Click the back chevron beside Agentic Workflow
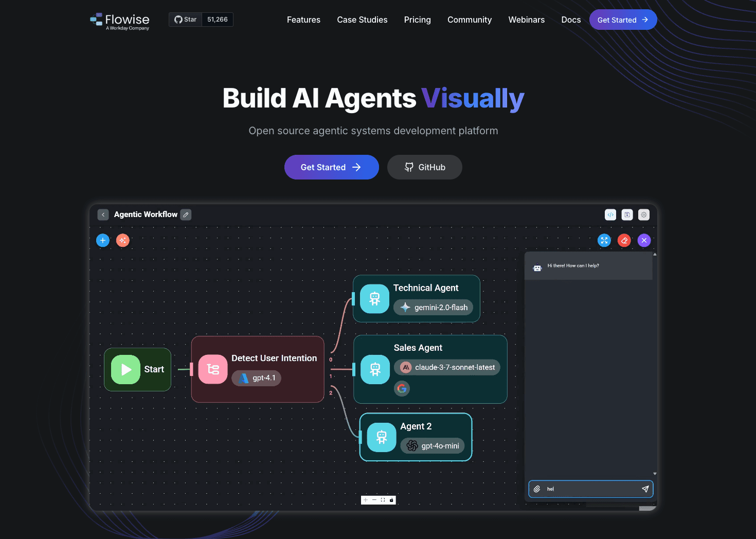 click(x=103, y=214)
